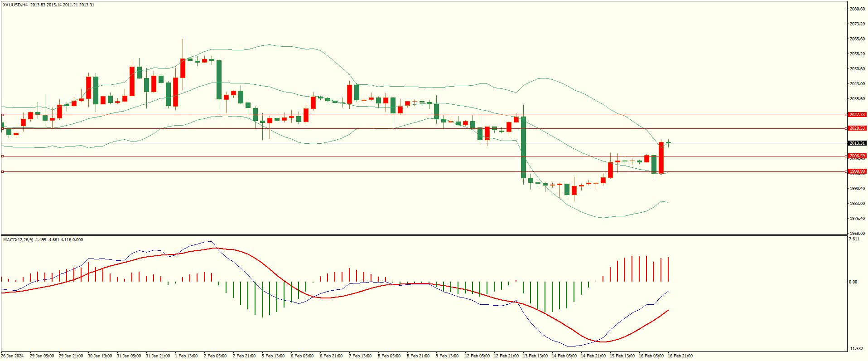Click the 2080.60 price scale value
This screenshot has height=361, width=868.
pos(858,9)
